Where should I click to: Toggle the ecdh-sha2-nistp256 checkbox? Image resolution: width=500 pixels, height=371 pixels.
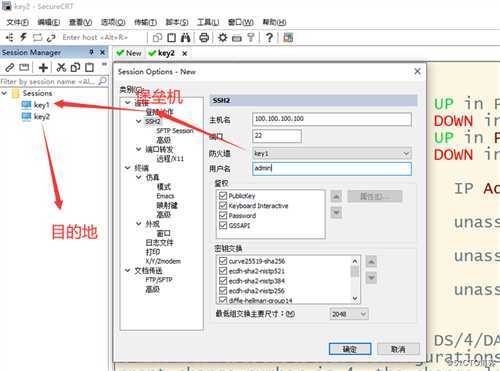tap(223, 290)
